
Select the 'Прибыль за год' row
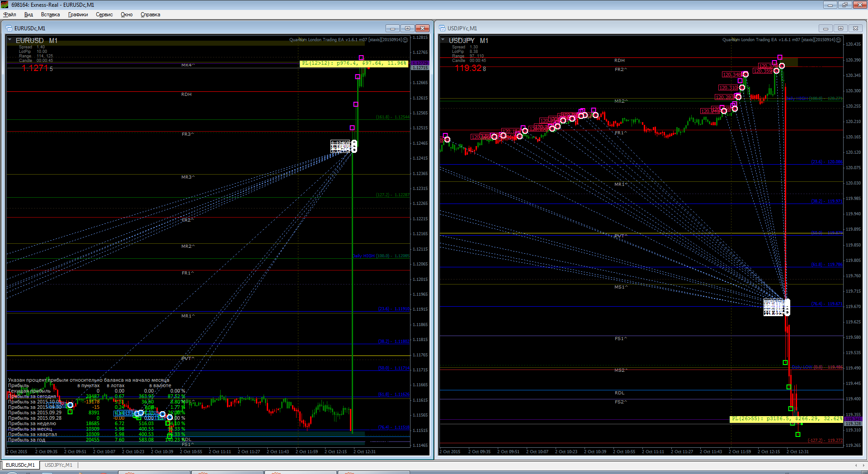point(97,440)
